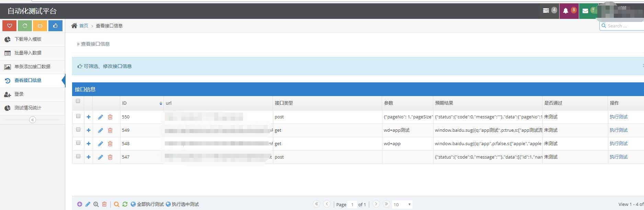This screenshot has height=210, width=644.
Task: Open 下载导入模板 in the sidebar
Action: click(x=32, y=39)
